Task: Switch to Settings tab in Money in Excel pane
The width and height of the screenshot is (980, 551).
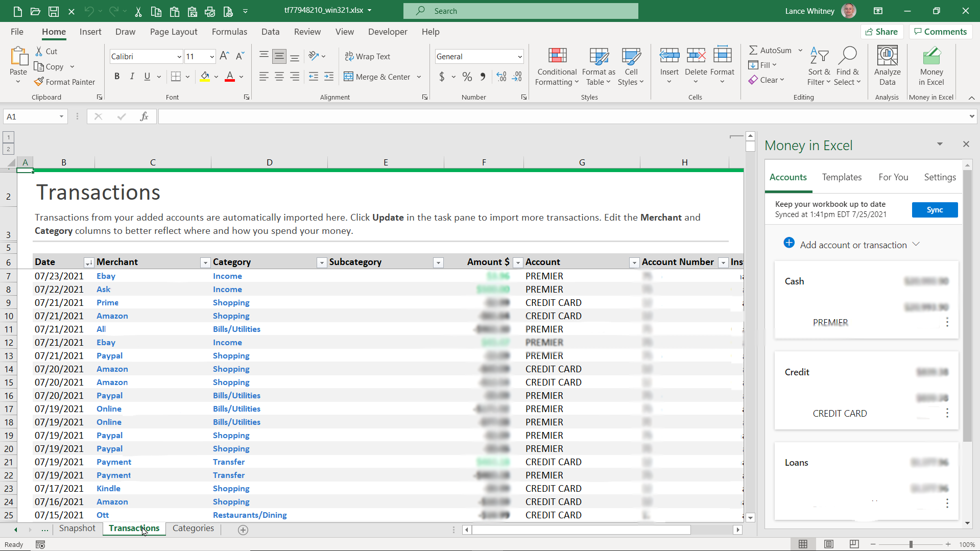Action: tap(940, 177)
